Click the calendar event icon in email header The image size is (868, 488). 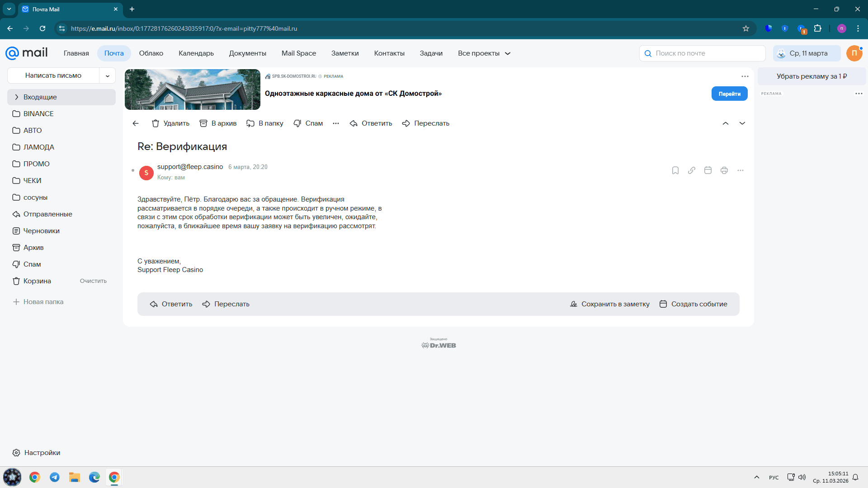[708, 170]
